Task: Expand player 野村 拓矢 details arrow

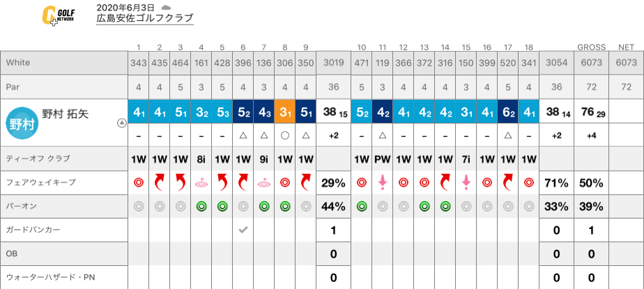Action: pyautogui.click(x=121, y=123)
